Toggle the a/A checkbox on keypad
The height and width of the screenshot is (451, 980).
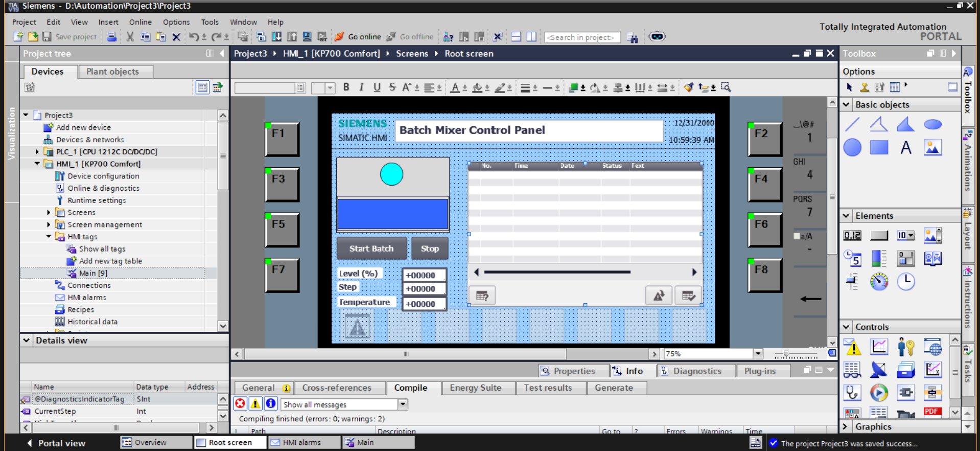click(x=797, y=236)
